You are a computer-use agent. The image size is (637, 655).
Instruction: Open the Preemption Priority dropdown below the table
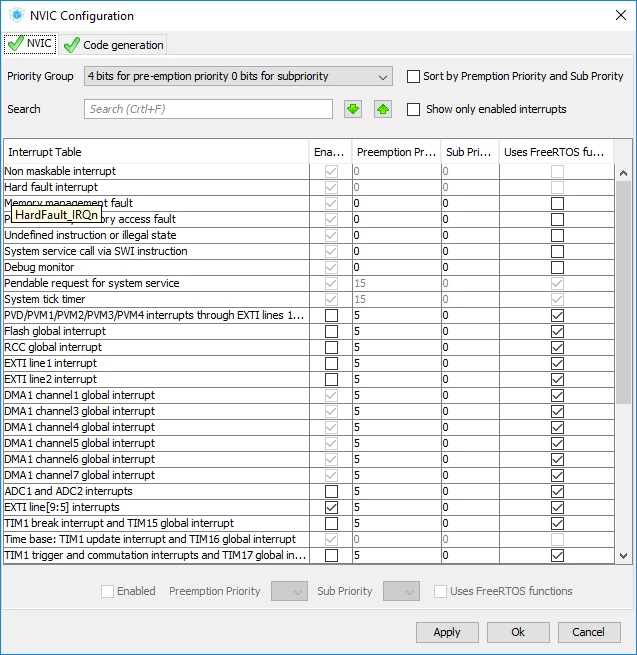289,591
